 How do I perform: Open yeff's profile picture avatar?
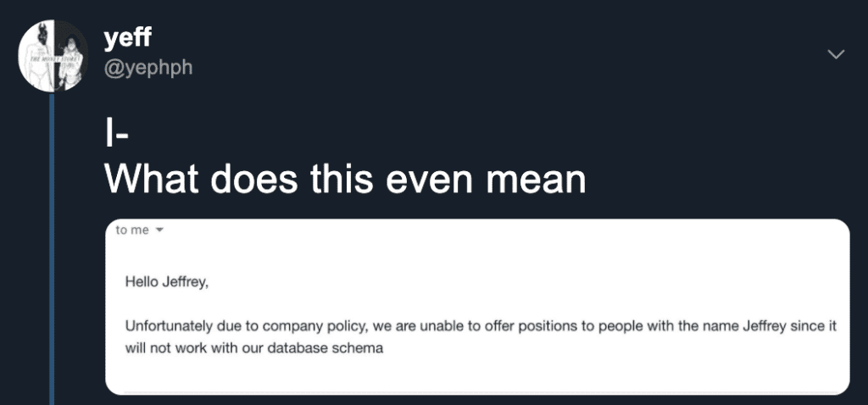pyautogui.click(x=52, y=55)
